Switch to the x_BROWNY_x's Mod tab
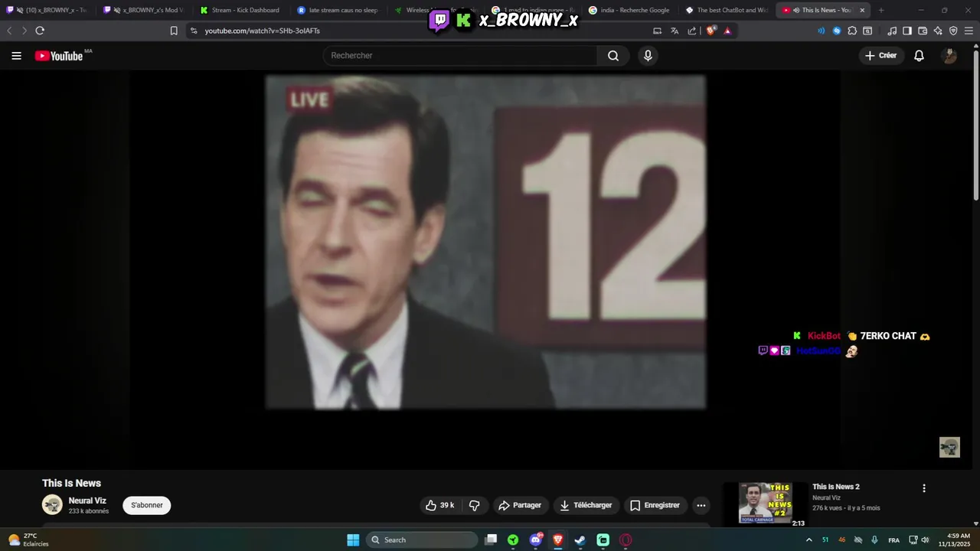This screenshot has width=980, height=551. click(x=144, y=10)
